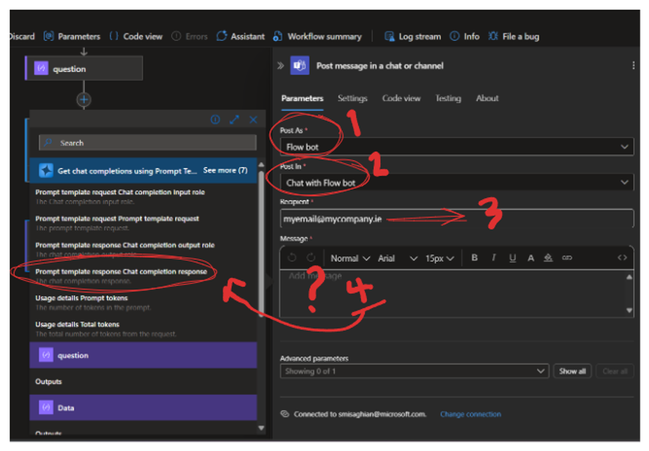The image size is (649, 451).
Task: Select the question action node on the canvas
Action: click(x=84, y=68)
